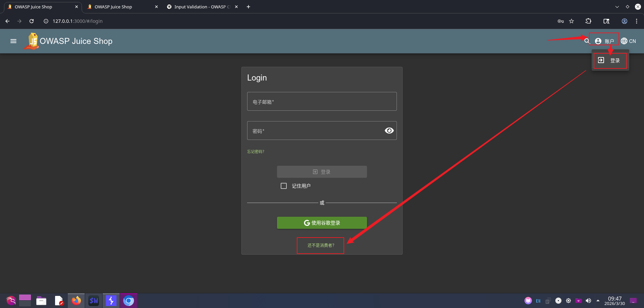644x308 pixels.
Task: Go forward in browser history
Action: click(19, 21)
